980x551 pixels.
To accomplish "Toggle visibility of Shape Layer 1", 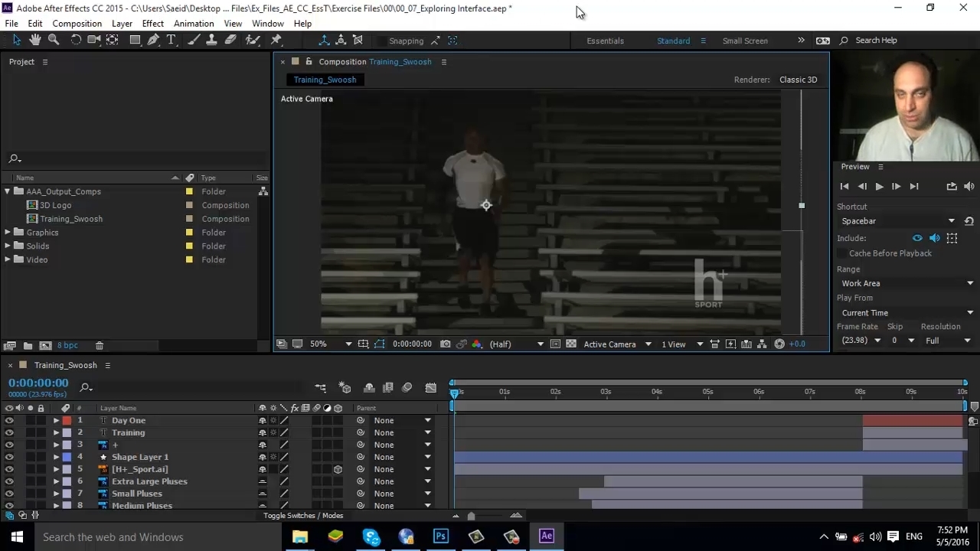I will [9, 458].
